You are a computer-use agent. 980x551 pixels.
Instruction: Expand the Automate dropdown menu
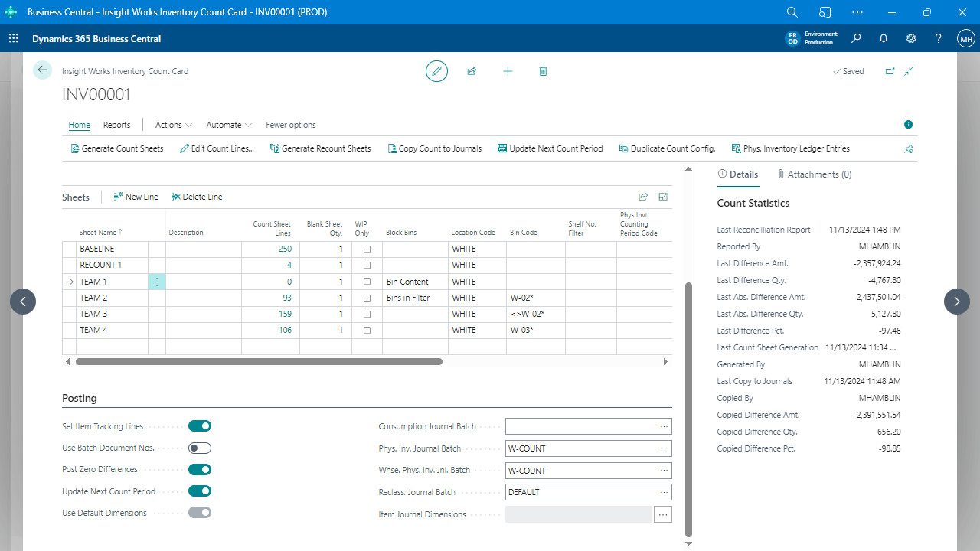(x=228, y=125)
